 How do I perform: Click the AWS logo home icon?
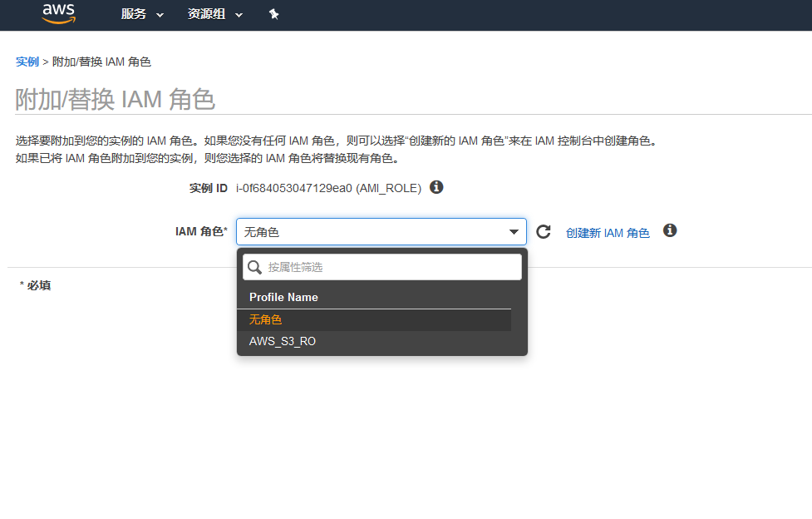click(x=58, y=14)
